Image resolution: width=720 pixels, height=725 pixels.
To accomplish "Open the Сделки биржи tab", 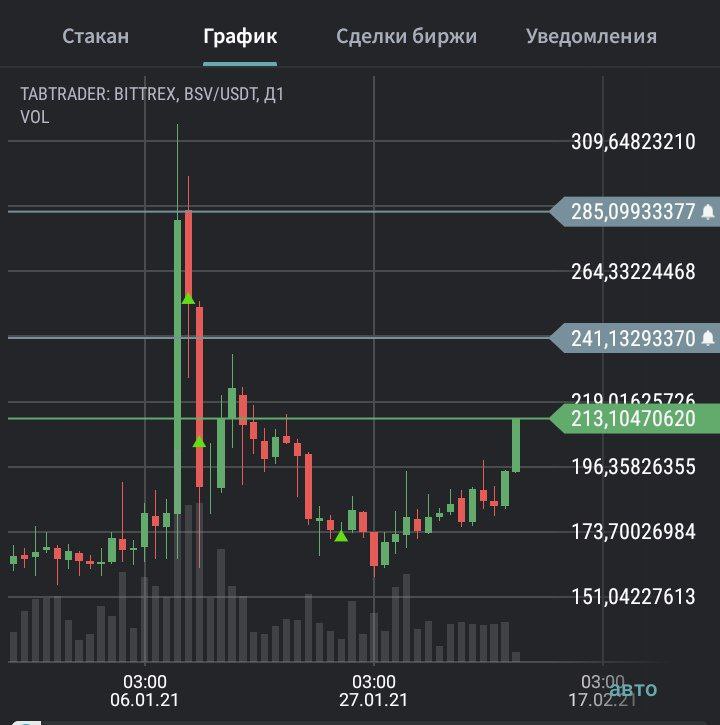I will tap(406, 36).
